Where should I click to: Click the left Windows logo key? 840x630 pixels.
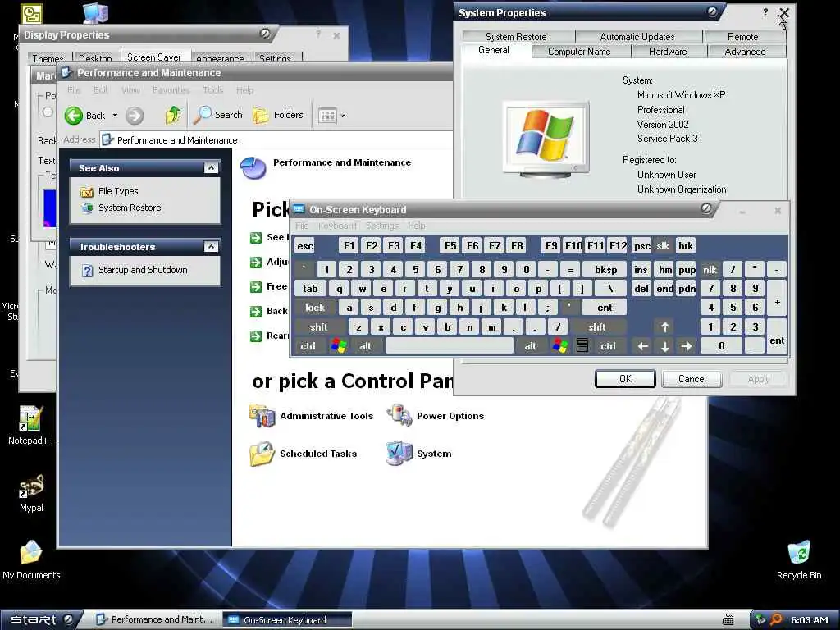click(339, 346)
